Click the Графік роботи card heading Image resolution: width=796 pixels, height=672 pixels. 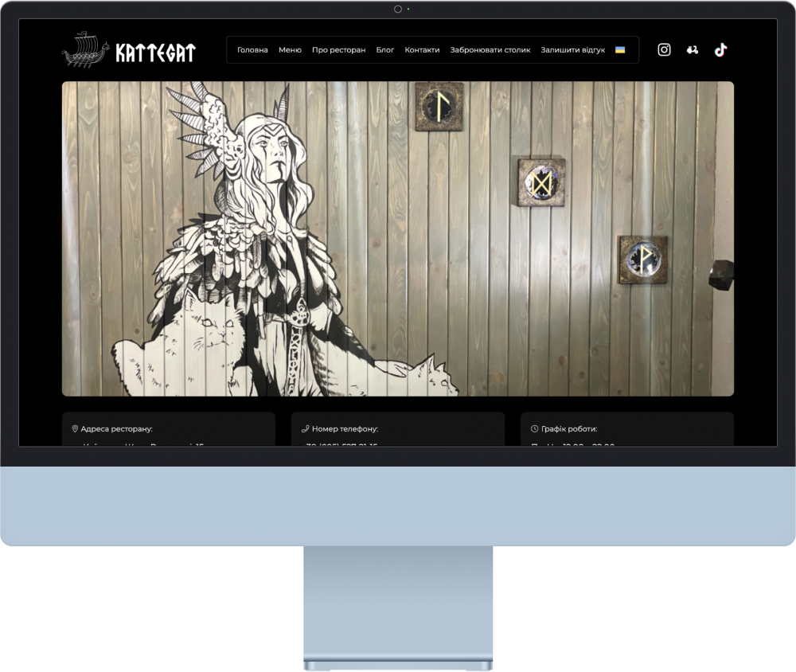[x=569, y=428]
